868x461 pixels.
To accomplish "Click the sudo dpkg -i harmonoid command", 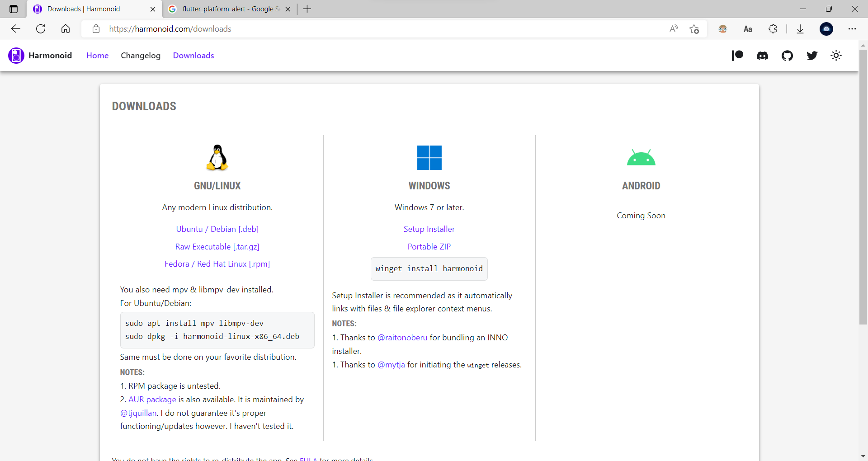I will [212, 336].
